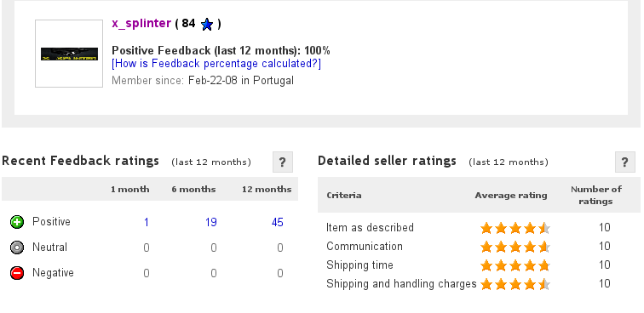Open x_splinter seller avatar image
This screenshot has width=644, height=313.
(69, 54)
